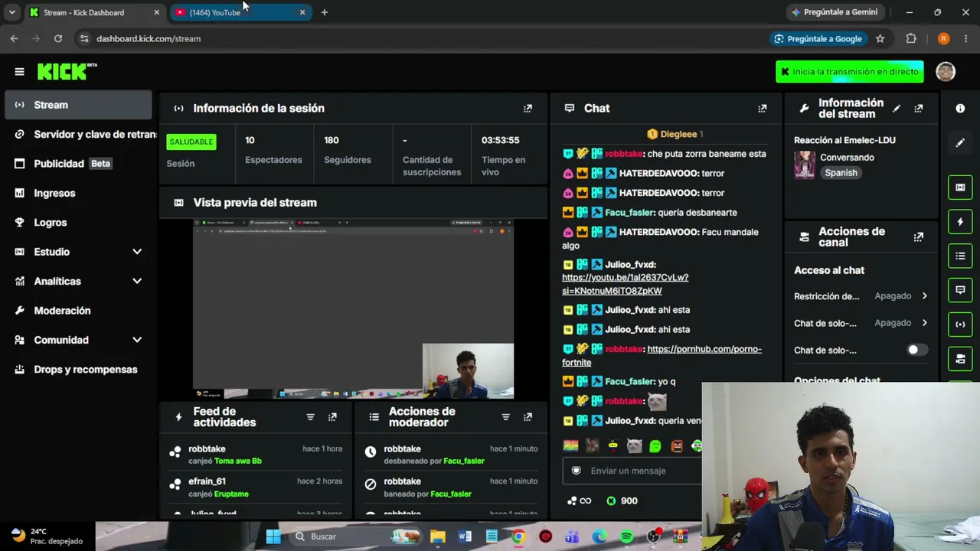Pop out the Feed de actividades panel
The image size is (980, 551).
(x=332, y=417)
